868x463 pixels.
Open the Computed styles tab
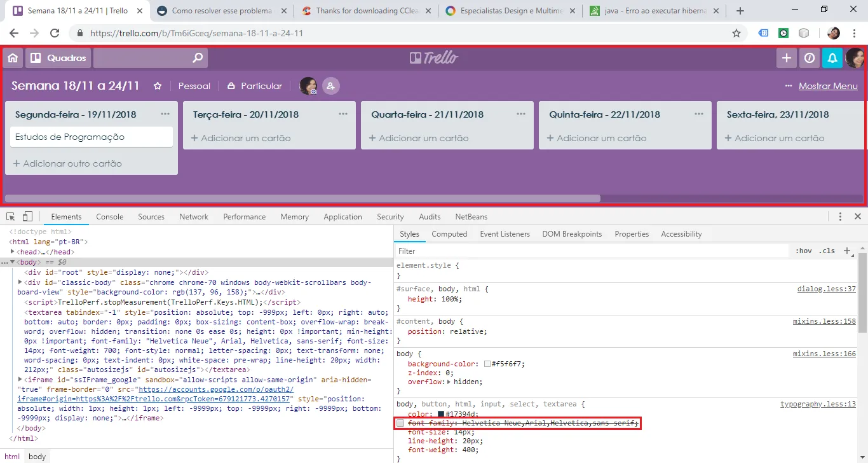point(449,234)
